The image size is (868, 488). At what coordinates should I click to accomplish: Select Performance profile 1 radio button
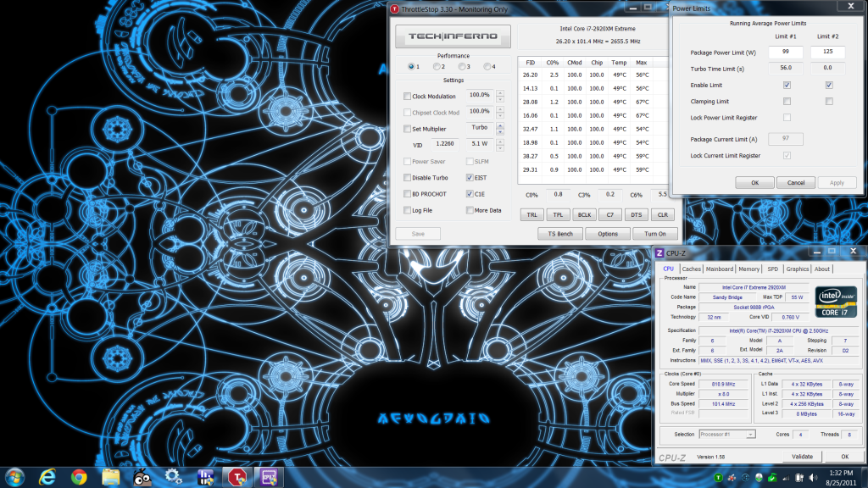click(411, 66)
